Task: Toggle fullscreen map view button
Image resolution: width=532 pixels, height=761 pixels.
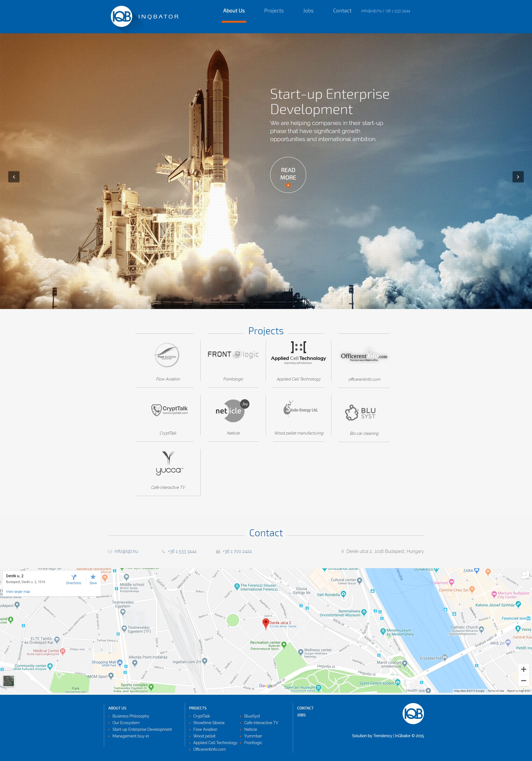Action: point(524,574)
